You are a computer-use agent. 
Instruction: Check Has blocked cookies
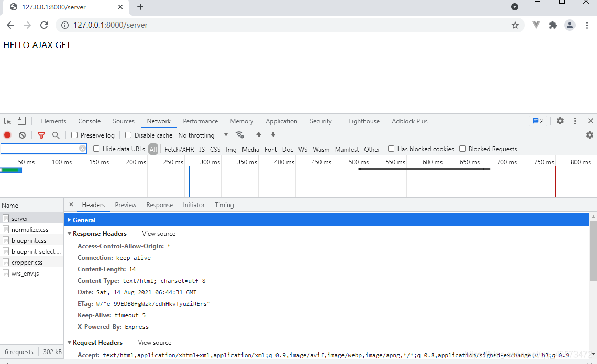click(x=391, y=149)
